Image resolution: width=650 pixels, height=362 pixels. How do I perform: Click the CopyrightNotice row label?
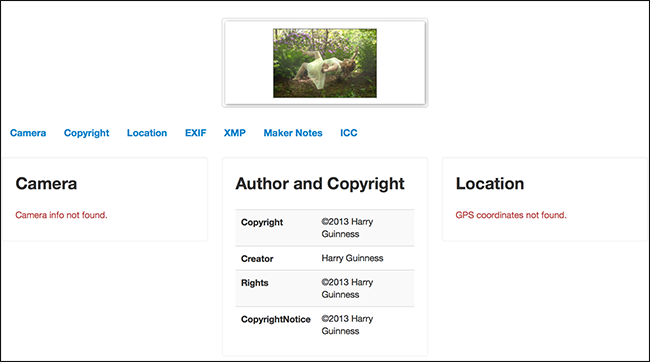coord(276,319)
